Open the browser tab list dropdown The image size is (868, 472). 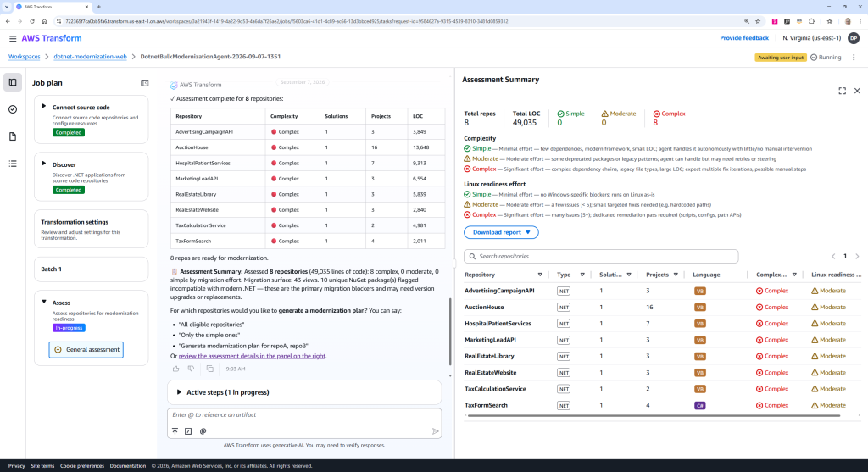coord(6,7)
